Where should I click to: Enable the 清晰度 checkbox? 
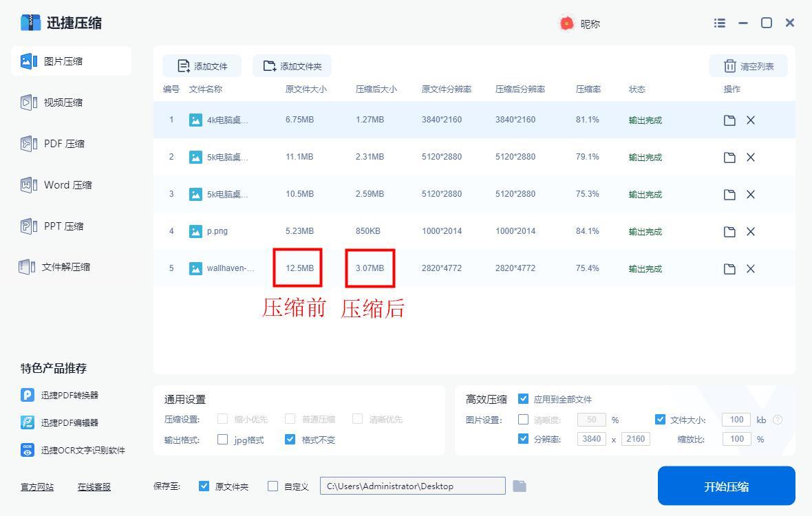523,420
